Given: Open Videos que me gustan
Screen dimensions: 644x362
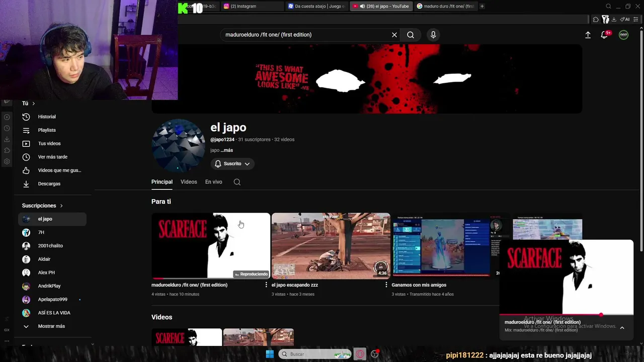Looking at the screenshot, I should tap(52, 170).
